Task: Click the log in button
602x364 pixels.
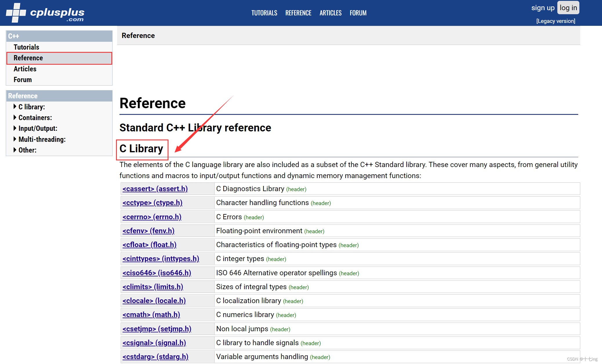Action: 568,8
